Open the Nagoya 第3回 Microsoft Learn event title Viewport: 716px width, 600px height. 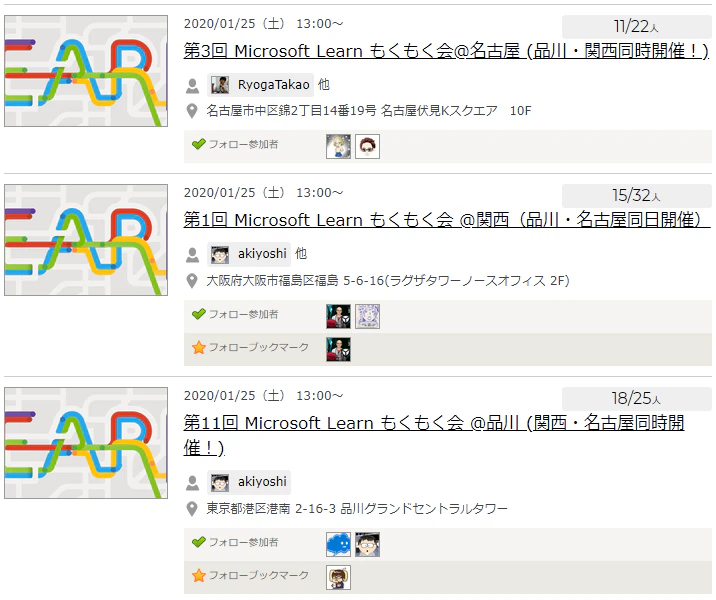446,51
